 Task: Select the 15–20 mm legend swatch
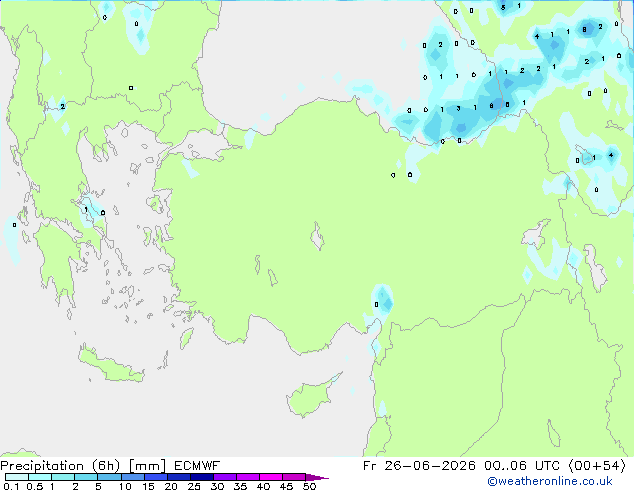point(156,477)
